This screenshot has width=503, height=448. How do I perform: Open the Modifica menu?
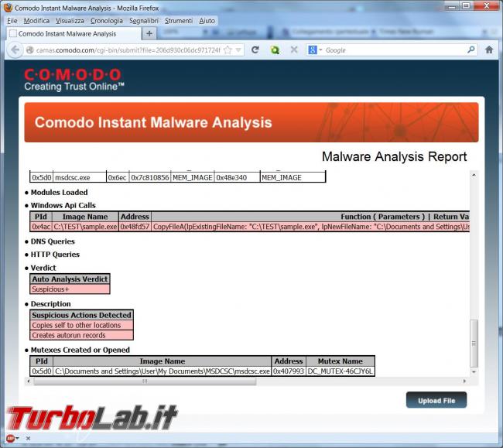pos(36,21)
